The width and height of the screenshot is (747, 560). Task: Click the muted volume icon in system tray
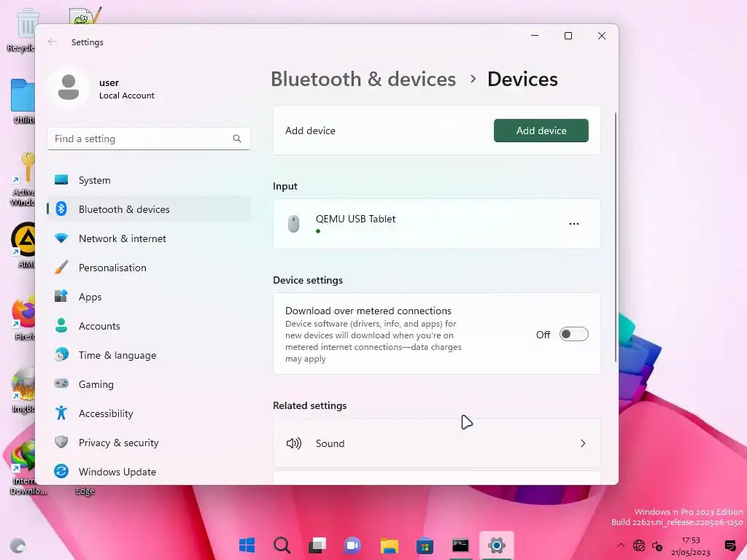657,545
